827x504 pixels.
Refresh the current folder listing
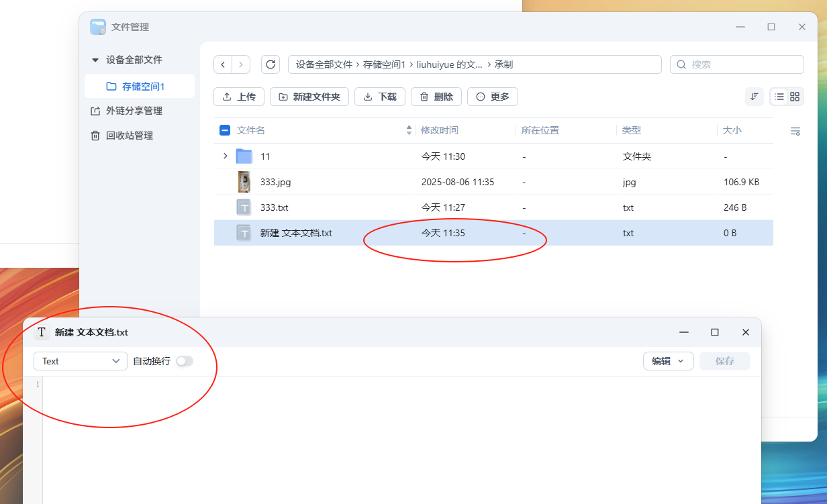pos(271,64)
